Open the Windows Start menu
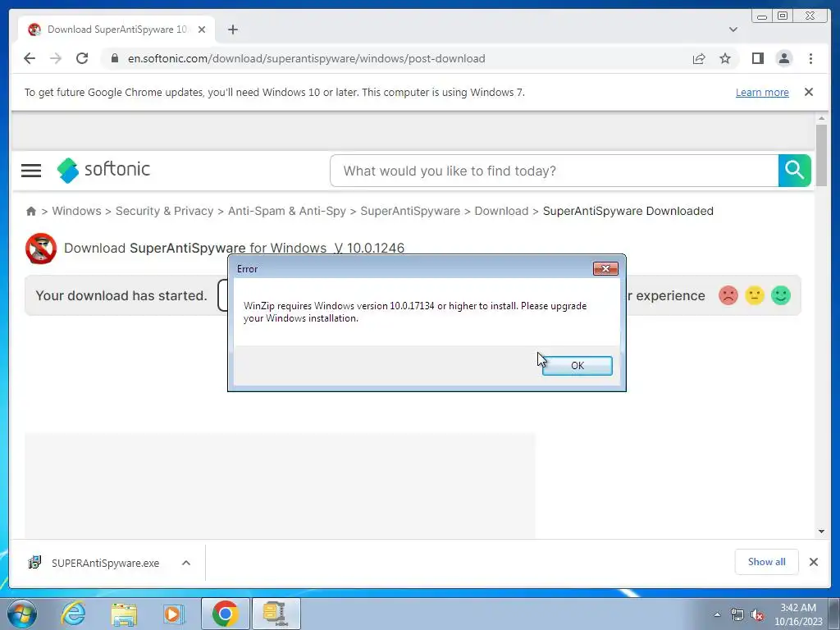 click(22, 614)
